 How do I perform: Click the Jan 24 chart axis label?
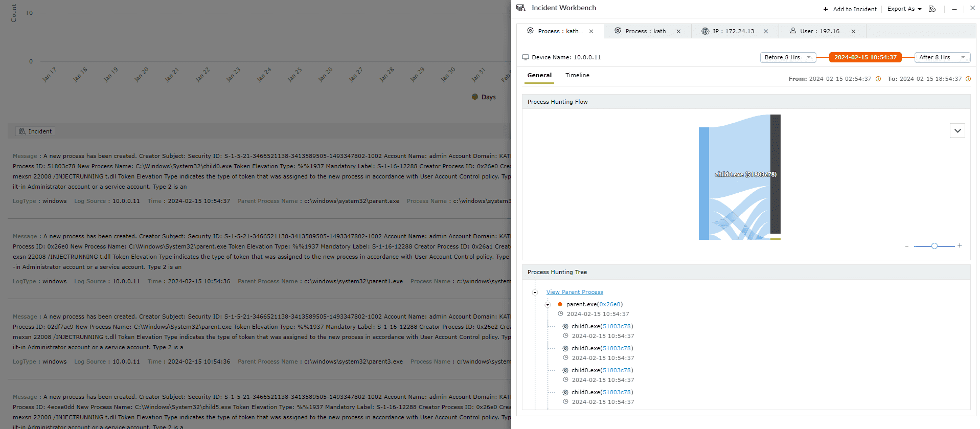(264, 74)
